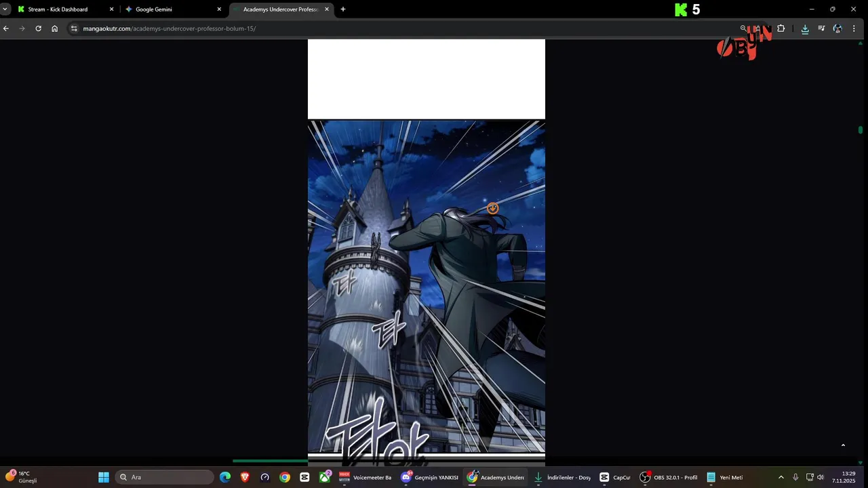This screenshot has width=868, height=488.
Task: Switch to Voicemeeter Ba window
Action: [x=366, y=477]
